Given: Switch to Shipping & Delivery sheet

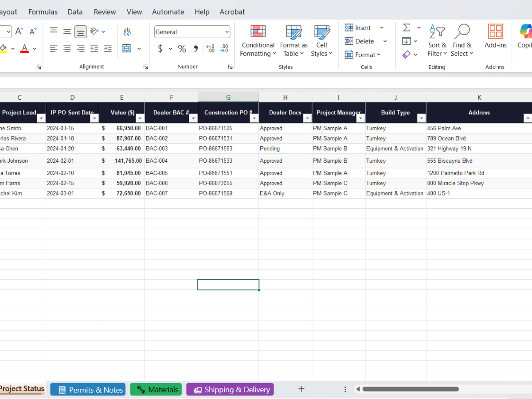Looking at the screenshot, I should tap(230, 390).
